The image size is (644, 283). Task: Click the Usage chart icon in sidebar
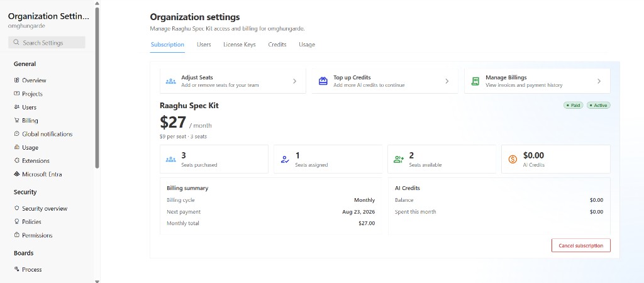tap(16, 147)
